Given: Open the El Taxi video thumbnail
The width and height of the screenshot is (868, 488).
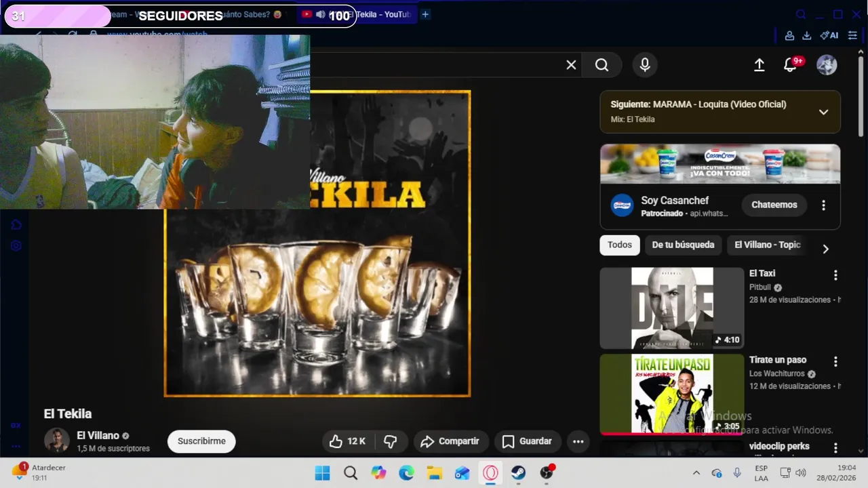Looking at the screenshot, I should [x=672, y=308].
